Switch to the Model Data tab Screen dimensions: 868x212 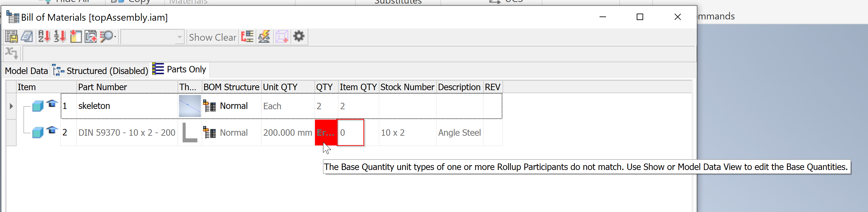pyautogui.click(x=26, y=70)
